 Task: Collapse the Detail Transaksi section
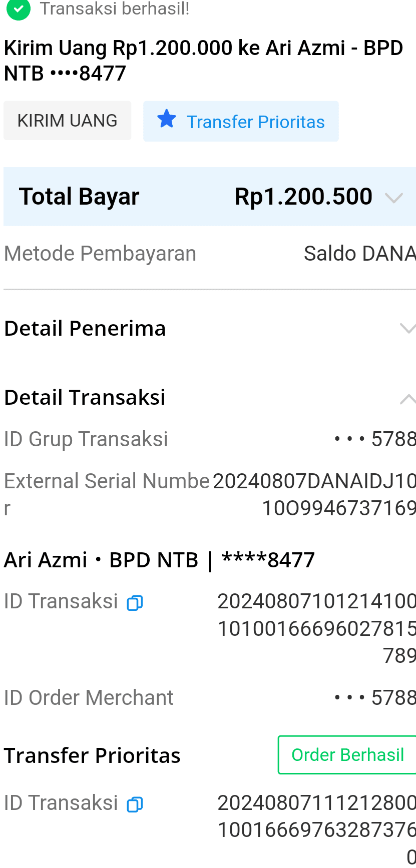click(407, 398)
